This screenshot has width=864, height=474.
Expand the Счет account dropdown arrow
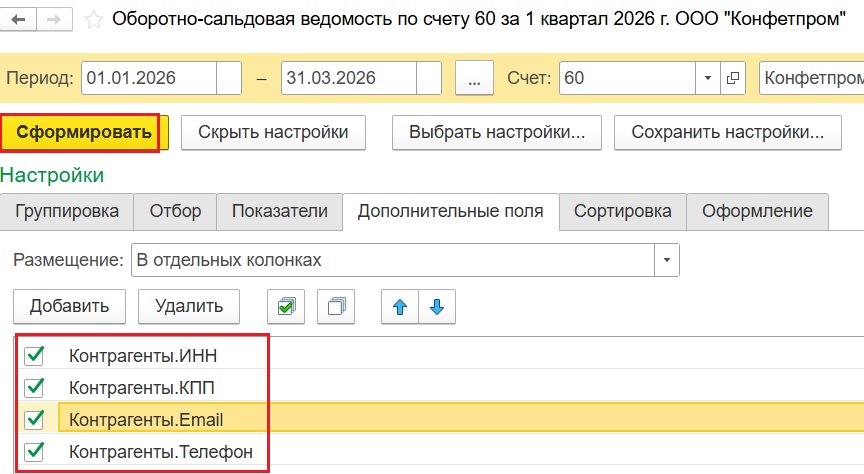708,78
